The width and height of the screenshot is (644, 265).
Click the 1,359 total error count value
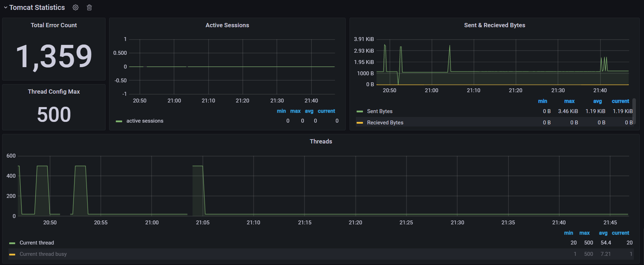pos(54,56)
